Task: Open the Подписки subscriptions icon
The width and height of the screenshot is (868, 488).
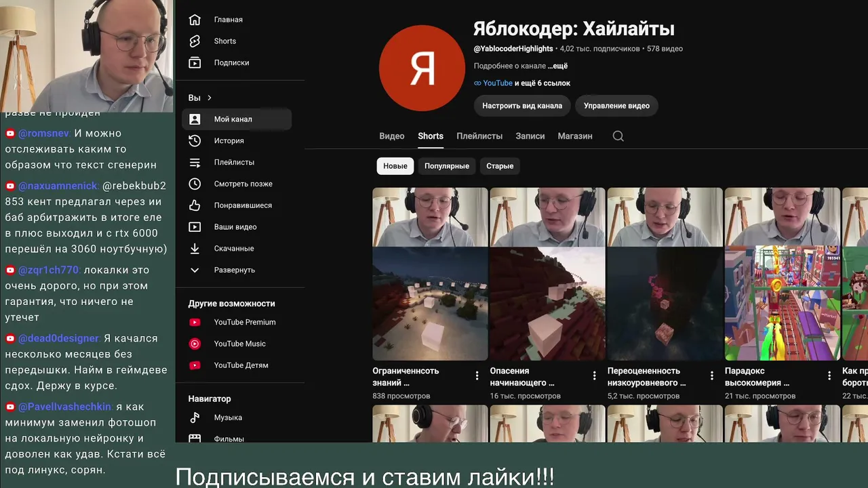Action: (195, 62)
